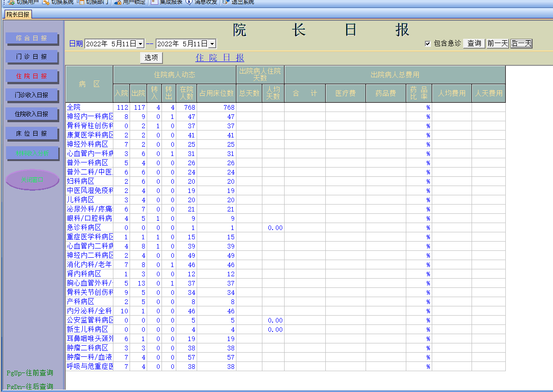This screenshot has height=392, width=553.
Task: Click the 总天数 column header
Action: click(249, 93)
